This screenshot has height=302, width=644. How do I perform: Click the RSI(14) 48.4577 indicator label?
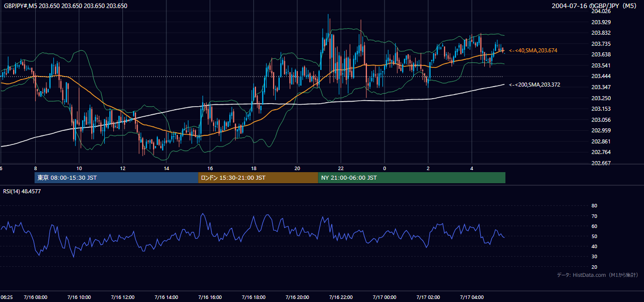(x=22, y=191)
